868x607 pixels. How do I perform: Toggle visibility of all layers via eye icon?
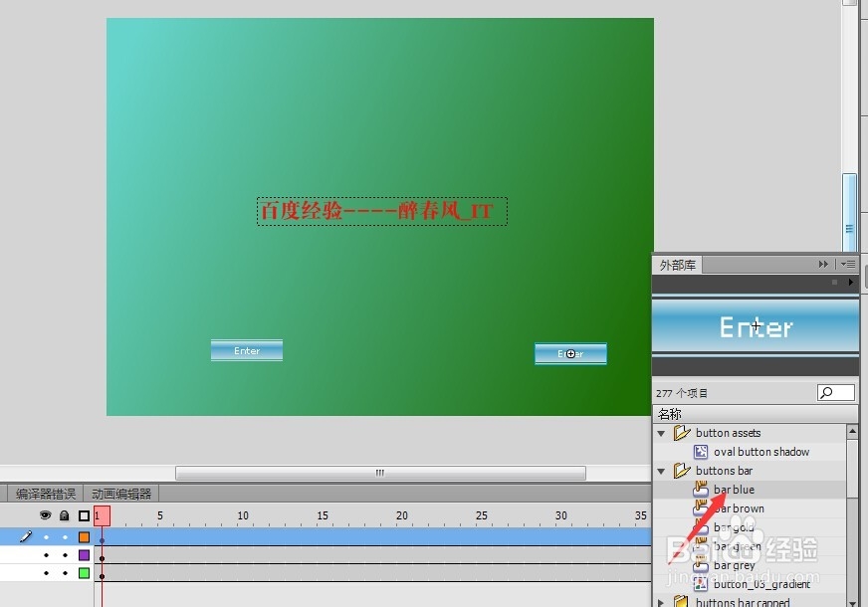pos(45,514)
